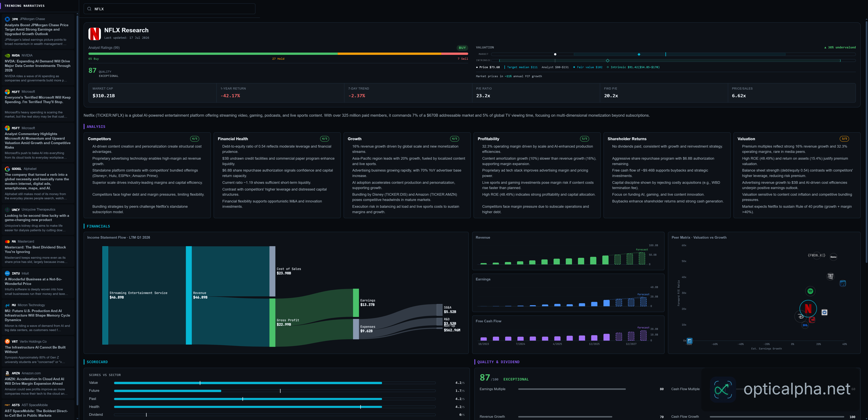Click the Value score bar in Scorecard
The height and width of the screenshot is (420, 868).
click(x=275, y=383)
